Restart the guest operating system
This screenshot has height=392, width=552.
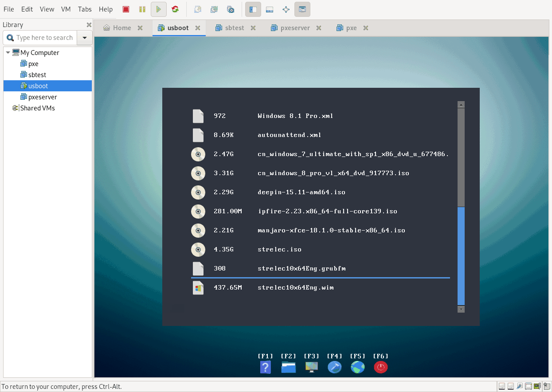click(x=175, y=9)
